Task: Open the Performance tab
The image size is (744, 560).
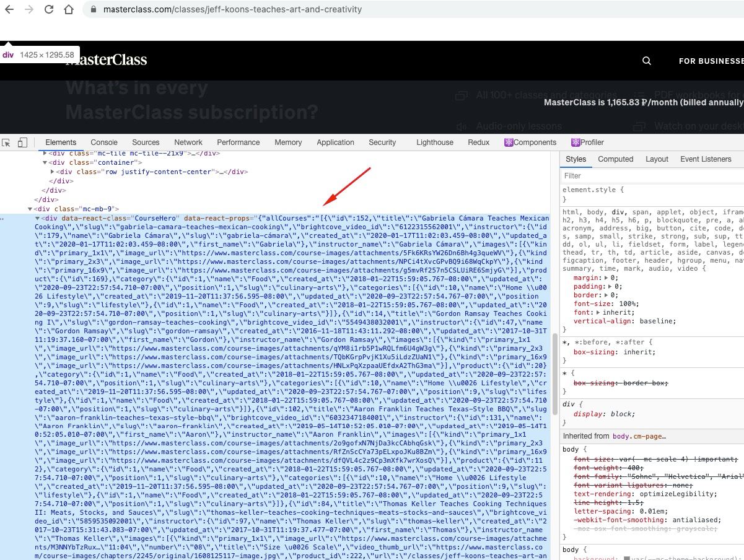Action: coord(239,142)
